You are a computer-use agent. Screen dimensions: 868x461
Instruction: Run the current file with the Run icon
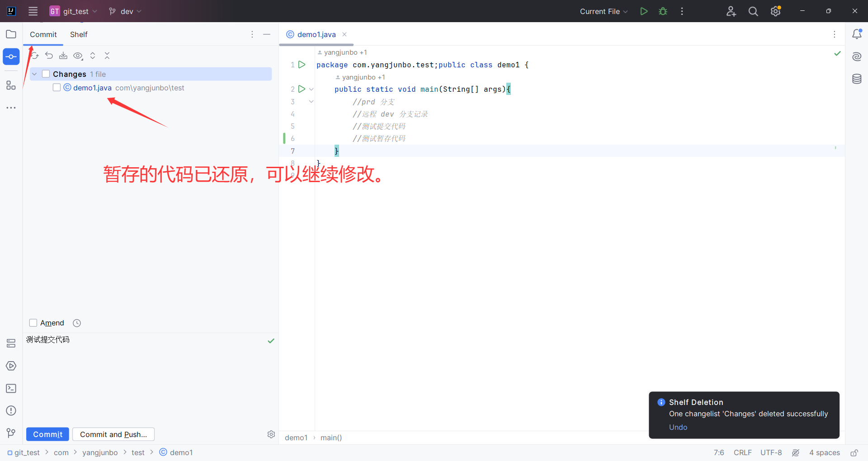[x=644, y=11]
